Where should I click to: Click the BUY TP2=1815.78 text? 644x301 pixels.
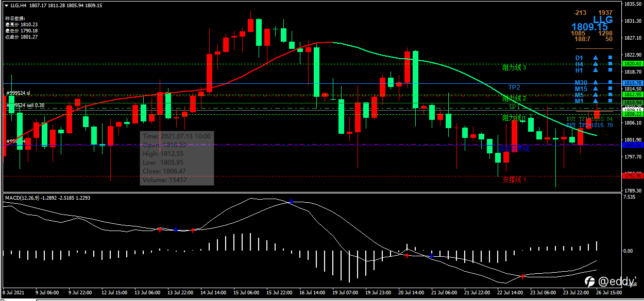589,125
